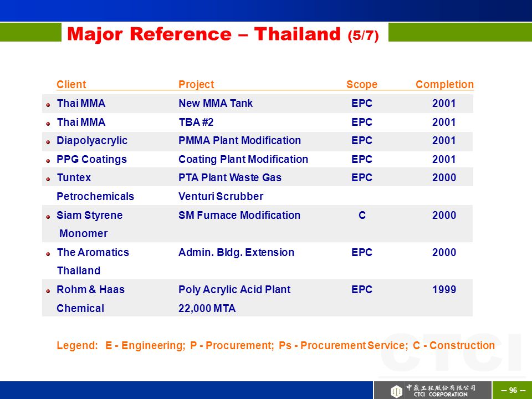Select 'Thai MMA' in the TBA #2 row
This screenshot has width=532, height=399.
coord(81,122)
